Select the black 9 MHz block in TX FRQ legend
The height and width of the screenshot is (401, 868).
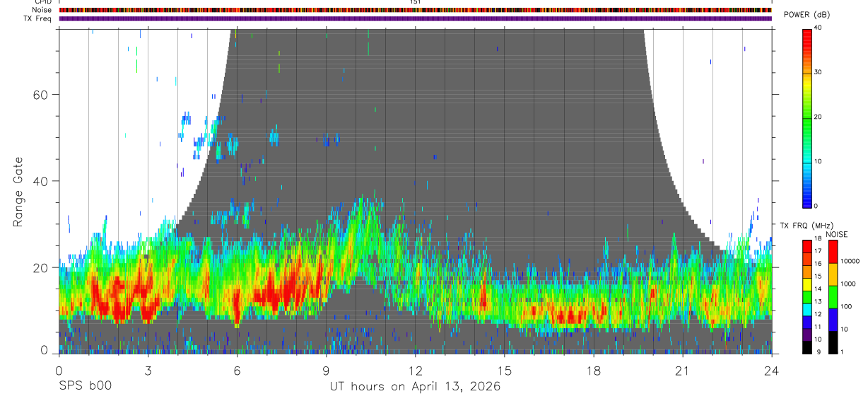[807, 346]
